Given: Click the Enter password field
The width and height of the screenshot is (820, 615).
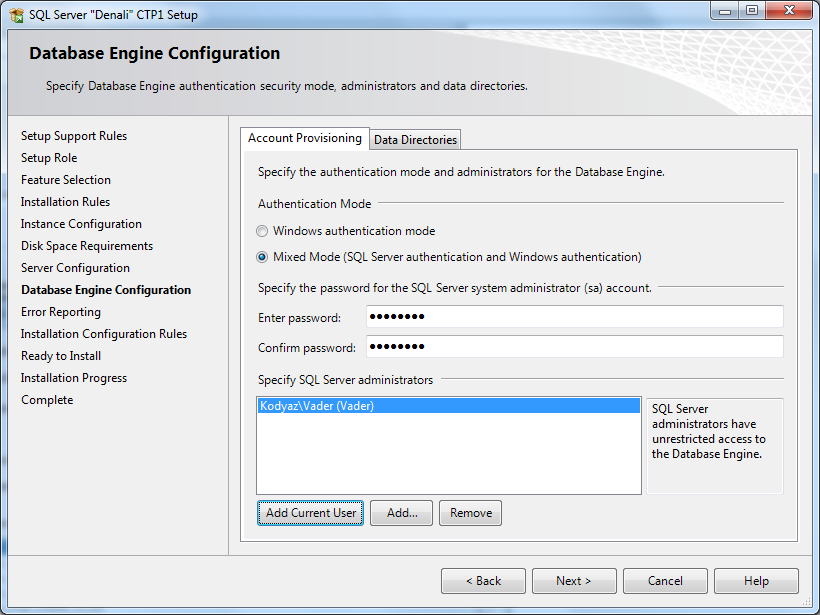Looking at the screenshot, I should (x=575, y=317).
